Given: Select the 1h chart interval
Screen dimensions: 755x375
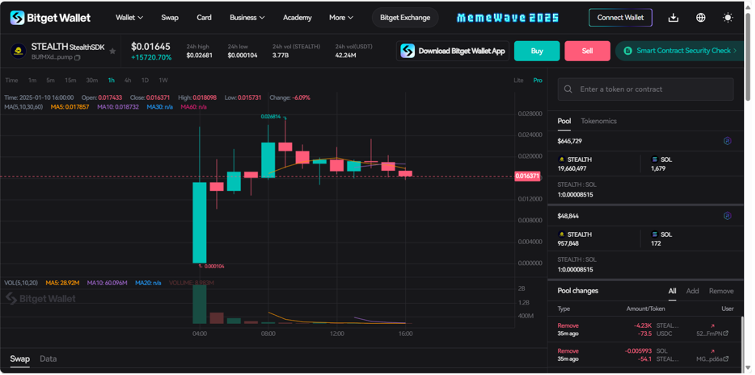Looking at the screenshot, I should tap(111, 80).
